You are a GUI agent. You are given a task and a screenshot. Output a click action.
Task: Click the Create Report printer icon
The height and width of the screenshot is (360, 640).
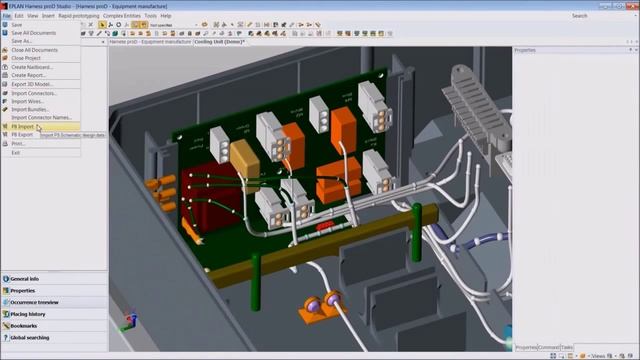pos(5,75)
